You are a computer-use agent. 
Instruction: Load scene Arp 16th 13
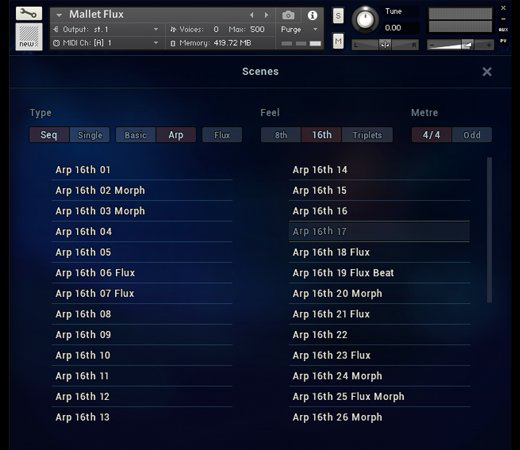point(142,418)
